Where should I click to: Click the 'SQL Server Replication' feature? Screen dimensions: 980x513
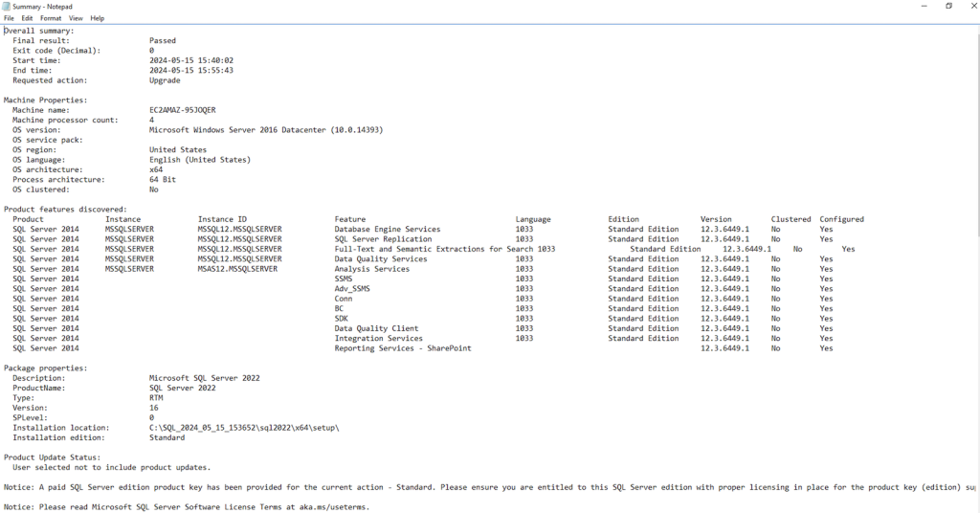(383, 239)
